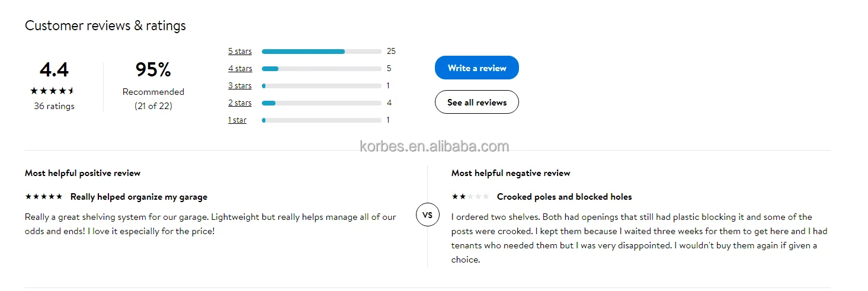Click the 4.4 overall star rating icons
Screen dimensions: 868x291
[x=53, y=91]
